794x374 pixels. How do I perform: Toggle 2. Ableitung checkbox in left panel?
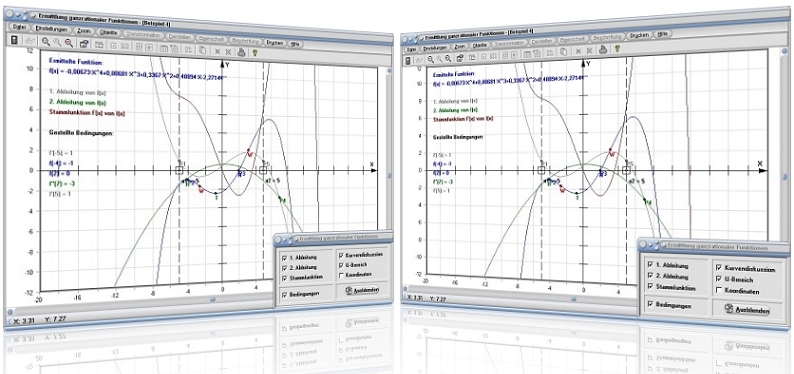click(x=284, y=267)
